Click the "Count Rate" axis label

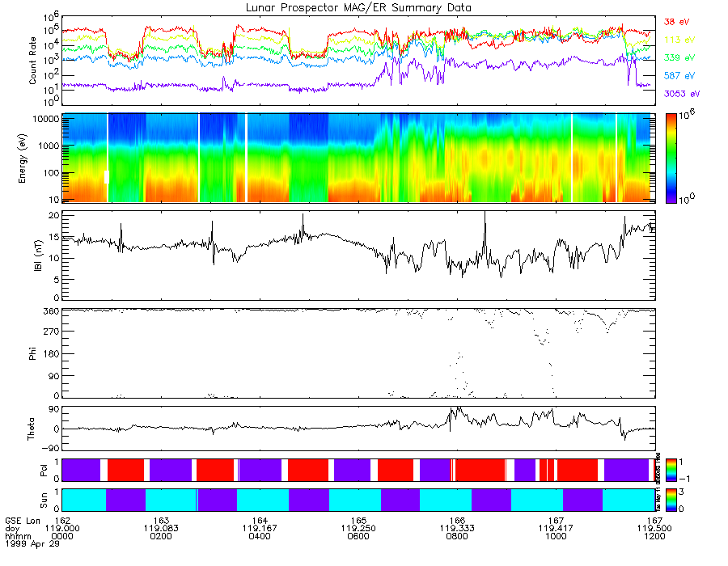[32, 61]
